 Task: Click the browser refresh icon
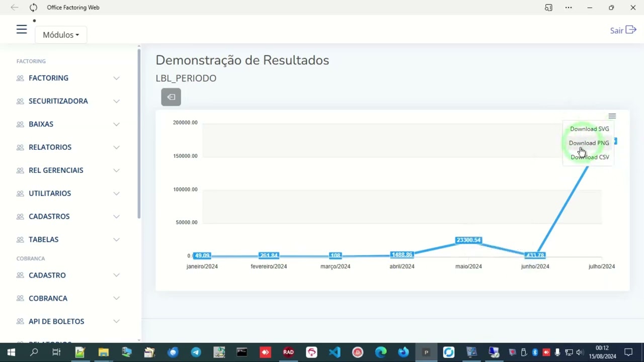pos(33,8)
